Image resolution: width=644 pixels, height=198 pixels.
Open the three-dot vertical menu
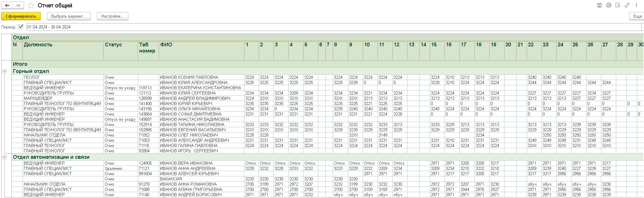pos(636,5)
